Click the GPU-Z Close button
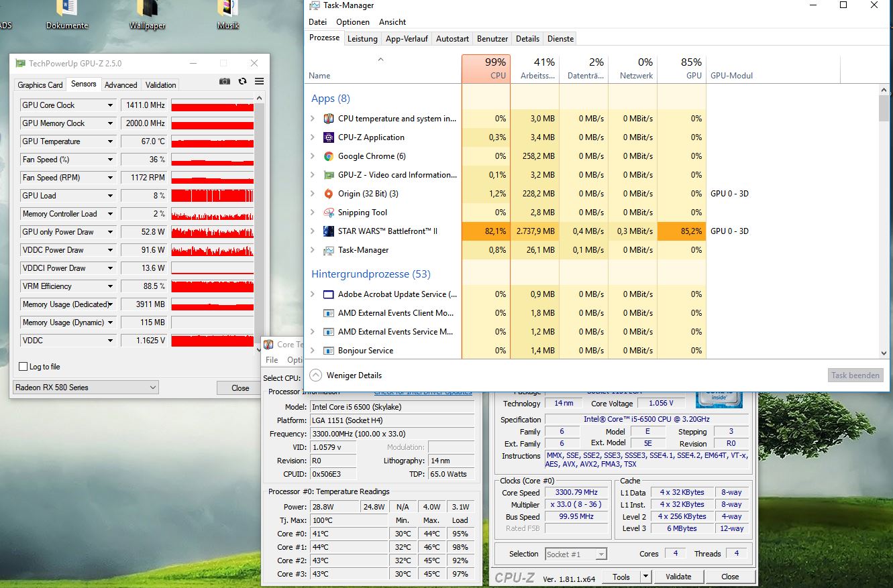Viewport: 893px width, 588px height. click(x=240, y=388)
